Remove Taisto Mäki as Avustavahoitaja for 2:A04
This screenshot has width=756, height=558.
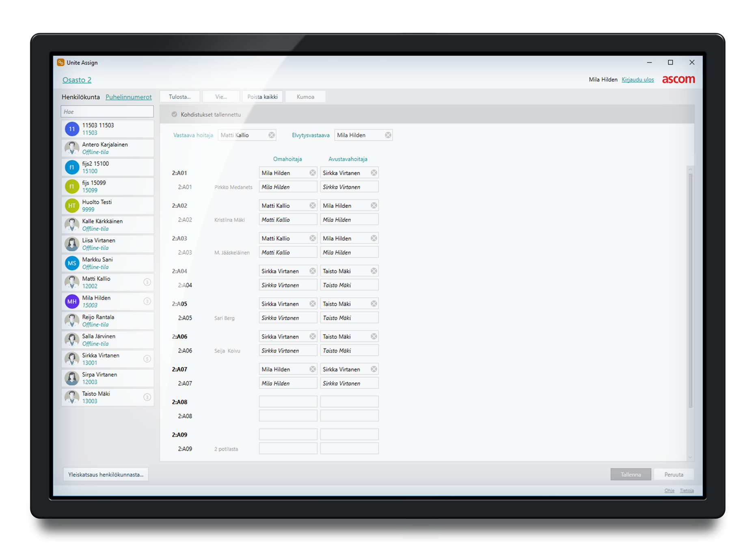pyautogui.click(x=374, y=271)
